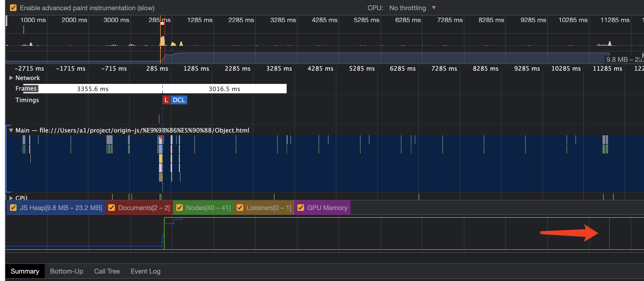Click the -2715 ms timeline ruler label

click(29, 68)
